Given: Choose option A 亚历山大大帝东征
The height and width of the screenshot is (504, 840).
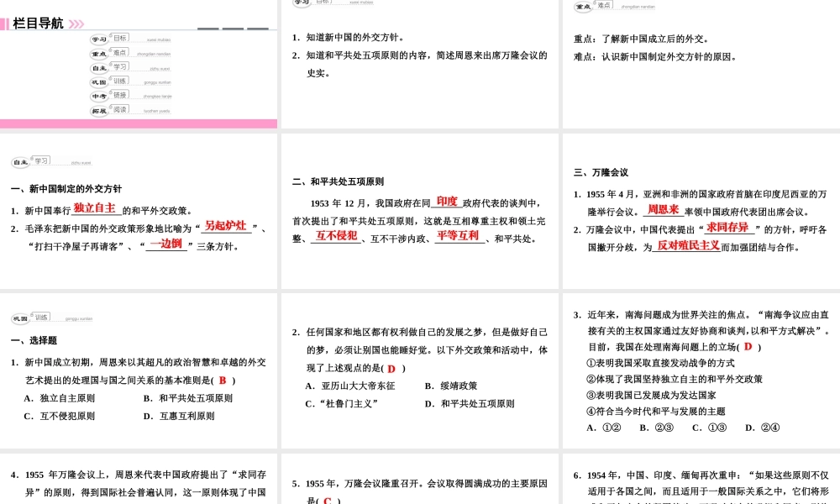Looking at the screenshot, I should (349, 386).
